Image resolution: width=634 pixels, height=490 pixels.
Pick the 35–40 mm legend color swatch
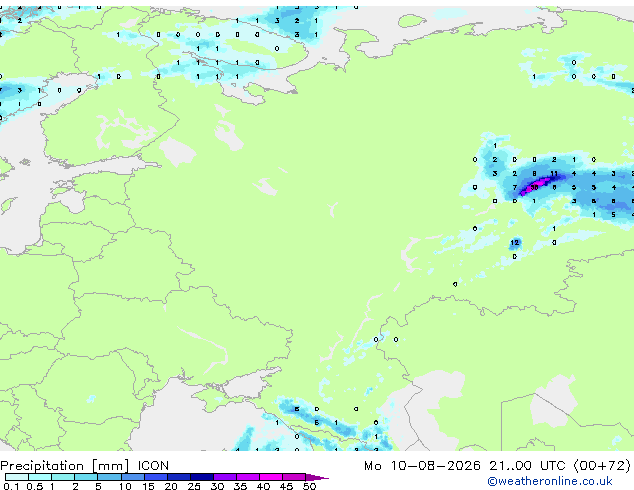(247, 477)
